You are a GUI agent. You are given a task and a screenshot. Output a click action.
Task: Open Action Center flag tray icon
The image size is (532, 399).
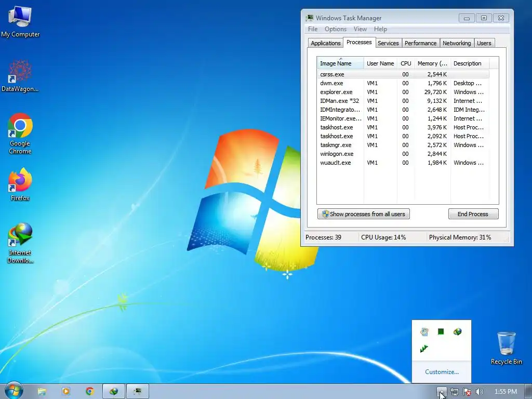[x=467, y=392]
